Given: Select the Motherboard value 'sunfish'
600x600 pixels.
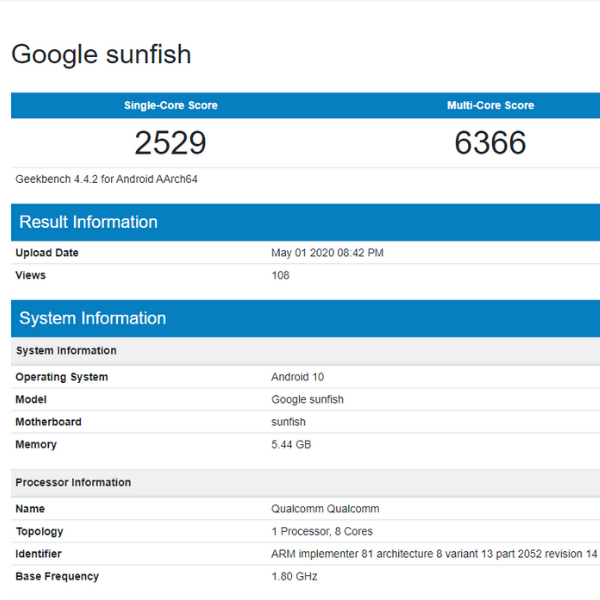Looking at the screenshot, I should tap(288, 422).
